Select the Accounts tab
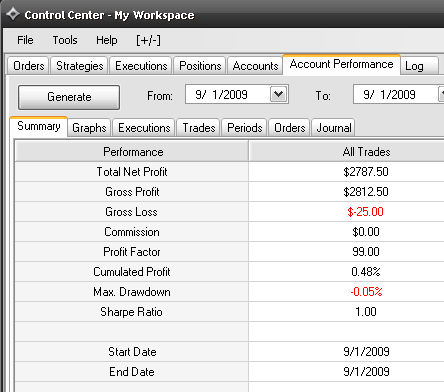Viewport: 444px width, 392px height. pos(255,66)
